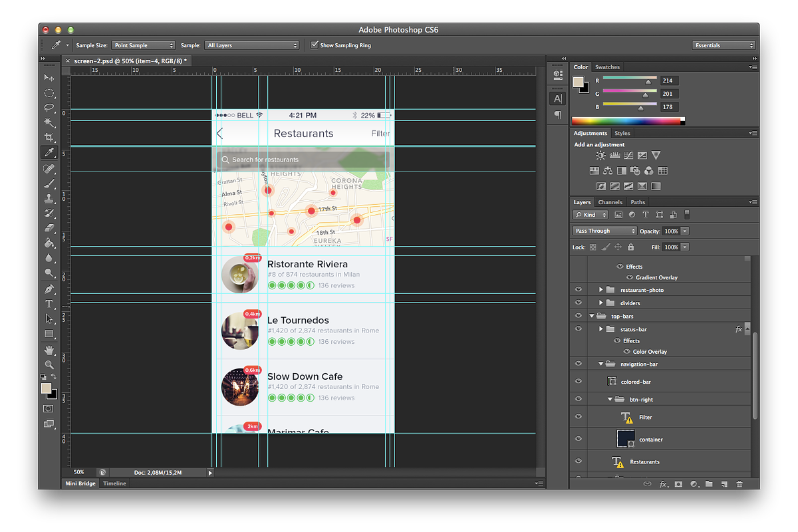798x532 pixels.
Task: Click the color spectrum ramp
Action: (628, 121)
